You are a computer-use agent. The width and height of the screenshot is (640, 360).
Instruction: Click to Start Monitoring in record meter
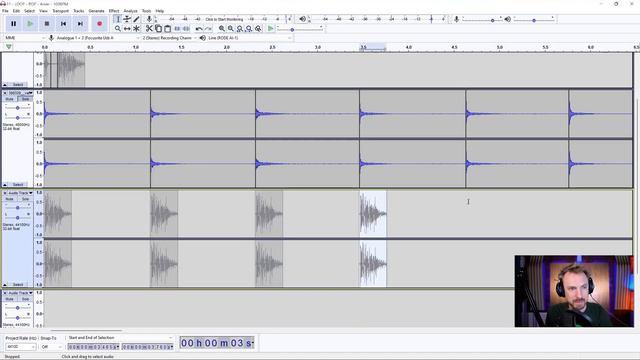click(224, 19)
